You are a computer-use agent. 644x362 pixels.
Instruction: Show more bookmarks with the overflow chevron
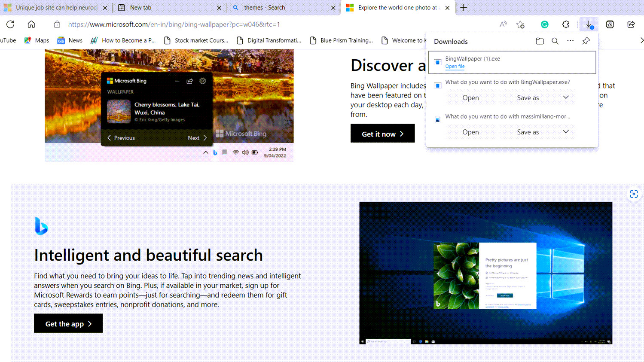641,40
